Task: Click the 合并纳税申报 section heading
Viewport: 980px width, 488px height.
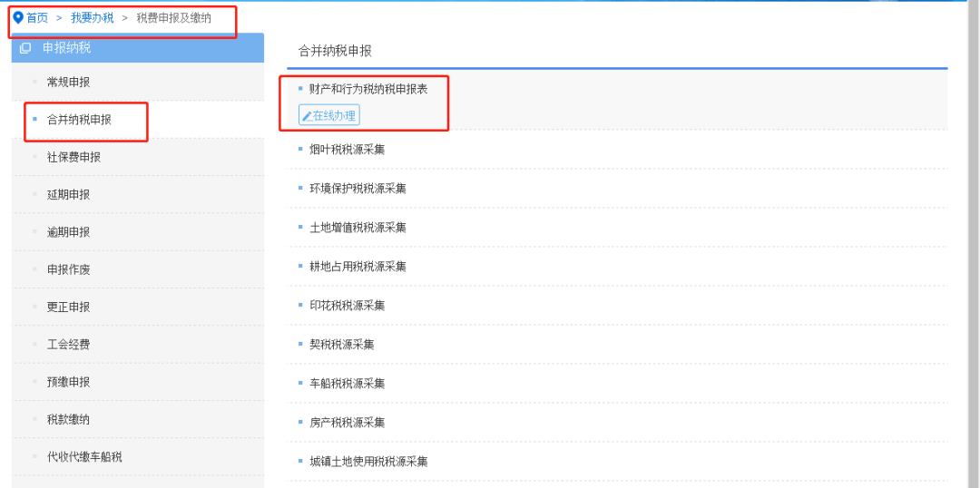Action: click(x=335, y=51)
